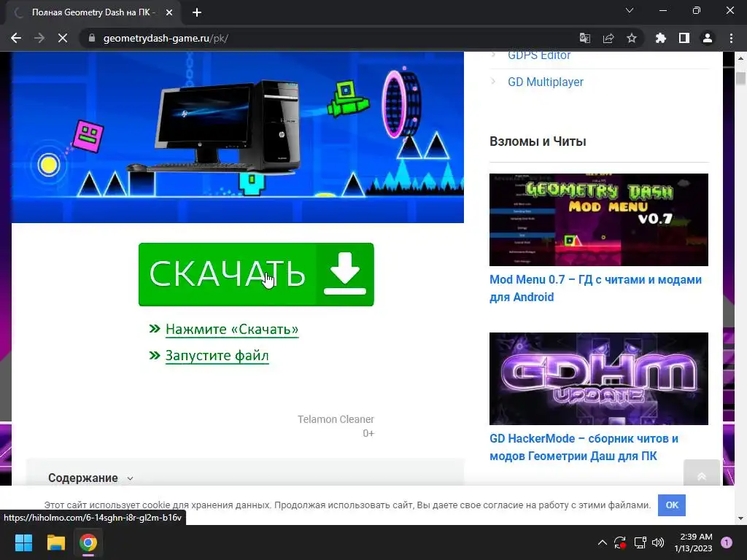Click the scrollbar up arrow
Screen dimensions: 747x560
(x=740, y=58)
